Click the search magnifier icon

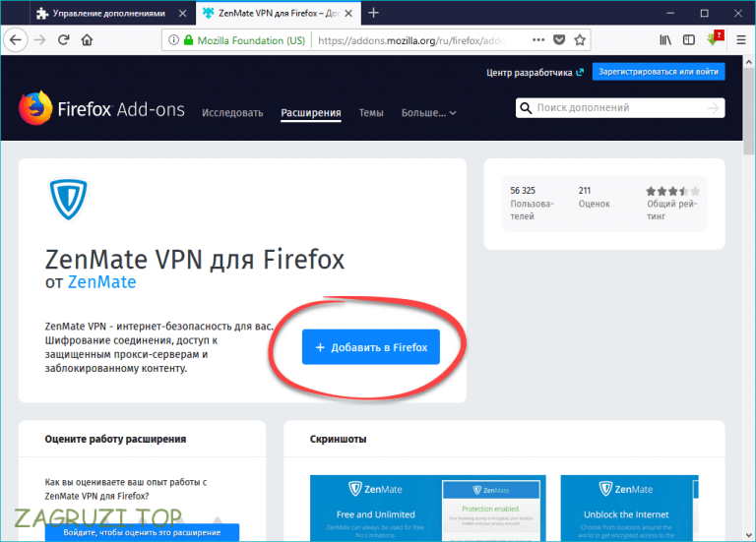(526, 108)
